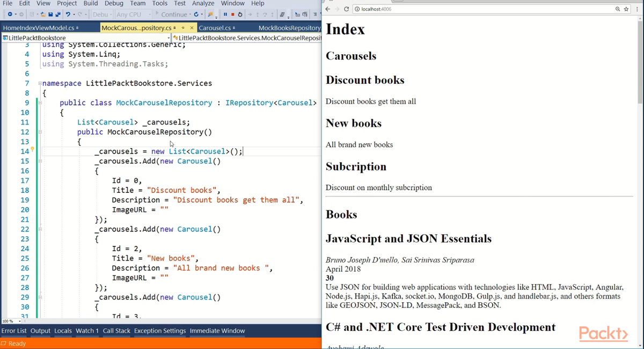Click the zoom magnifier icon in address bar
Viewport: 644px width, 349px height.
pos(618,9)
